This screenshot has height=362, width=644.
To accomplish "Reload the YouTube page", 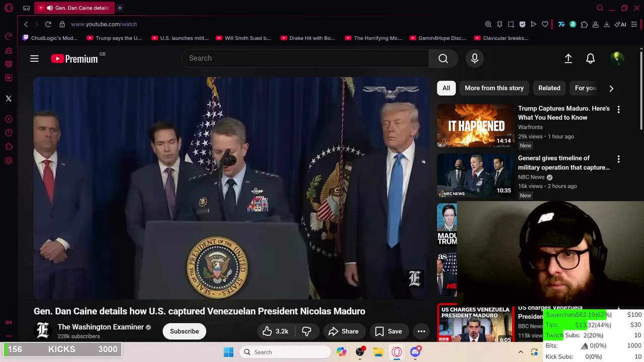I will 48,24.
